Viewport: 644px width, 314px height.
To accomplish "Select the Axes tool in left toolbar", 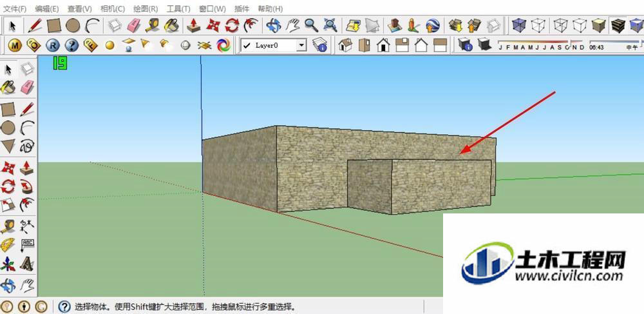I will [x=8, y=264].
